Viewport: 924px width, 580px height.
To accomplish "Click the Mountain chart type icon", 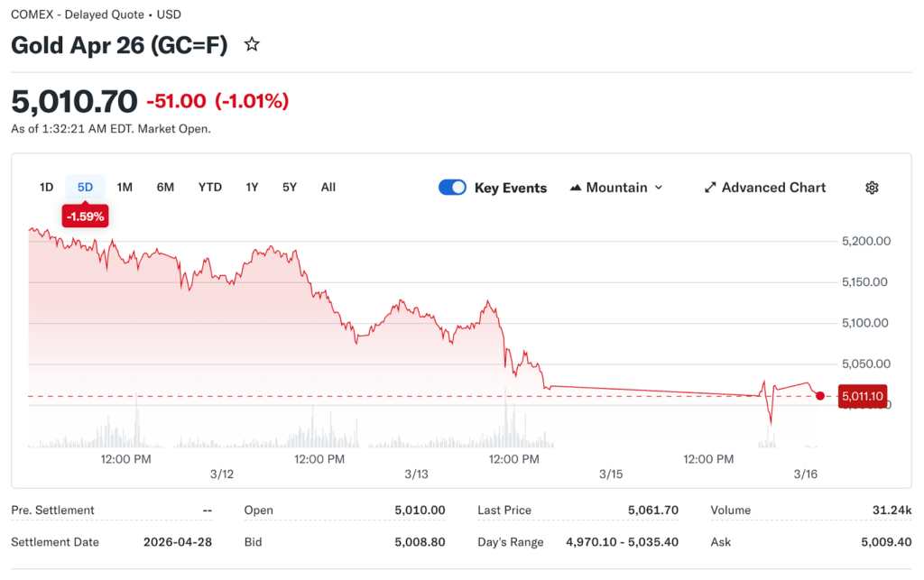I will (576, 188).
